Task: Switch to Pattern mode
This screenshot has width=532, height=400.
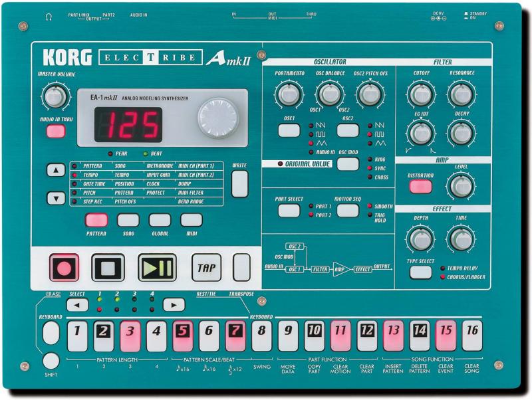Action: tap(96, 220)
